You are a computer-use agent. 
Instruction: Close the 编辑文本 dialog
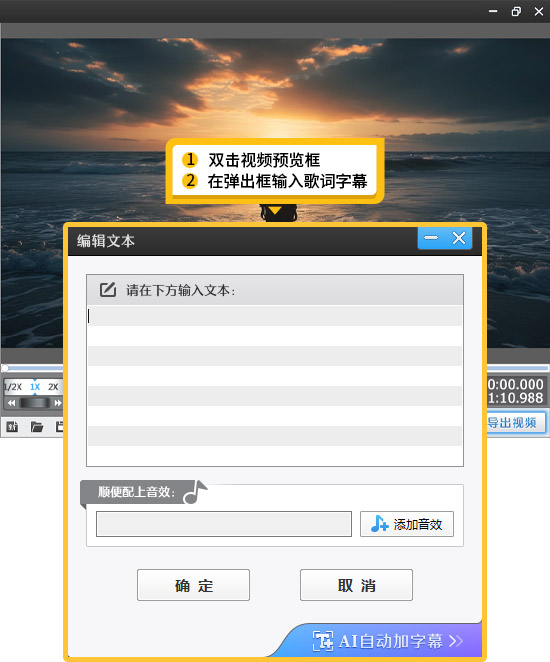point(459,238)
